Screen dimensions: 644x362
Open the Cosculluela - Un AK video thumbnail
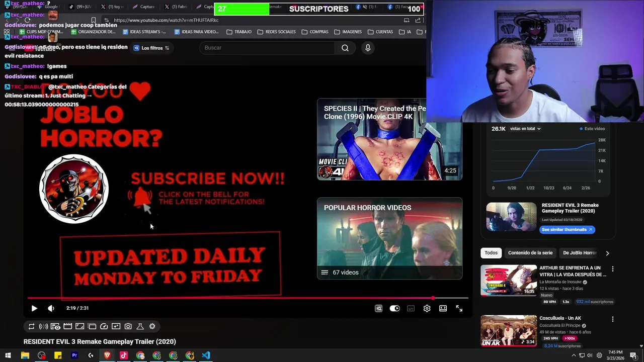(509, 331)
